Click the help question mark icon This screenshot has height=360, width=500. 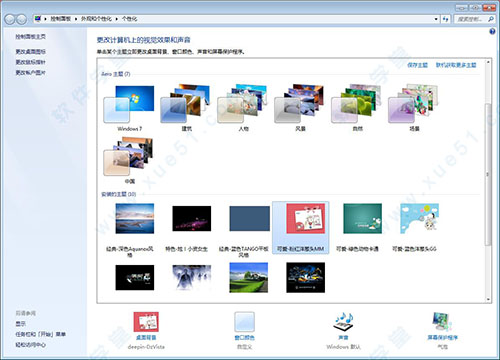(492, 32)
